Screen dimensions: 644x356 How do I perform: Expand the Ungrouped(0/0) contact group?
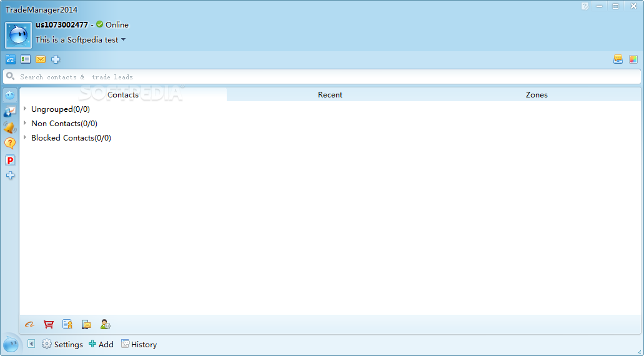[x=25, y=109]
